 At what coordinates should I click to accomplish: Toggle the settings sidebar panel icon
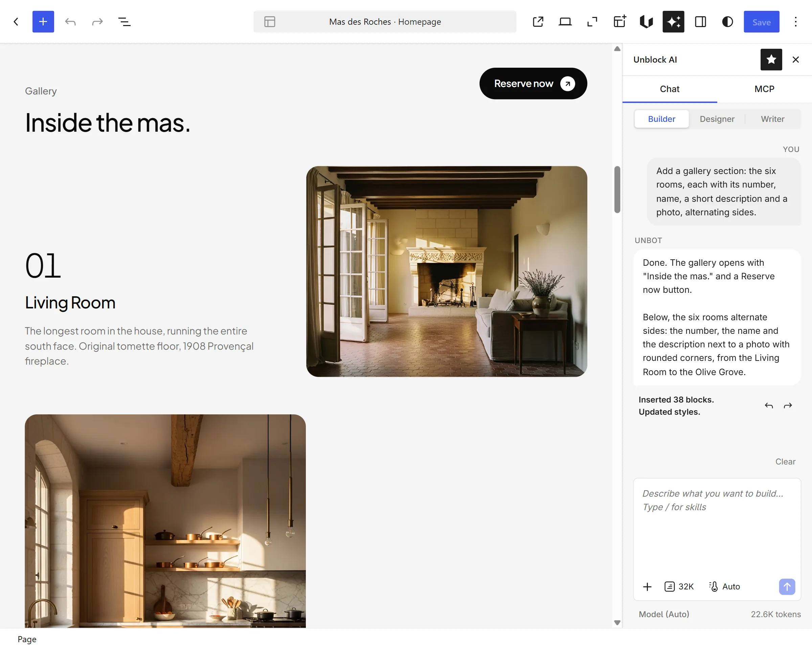pyautogui.click(x=701, y=22)
